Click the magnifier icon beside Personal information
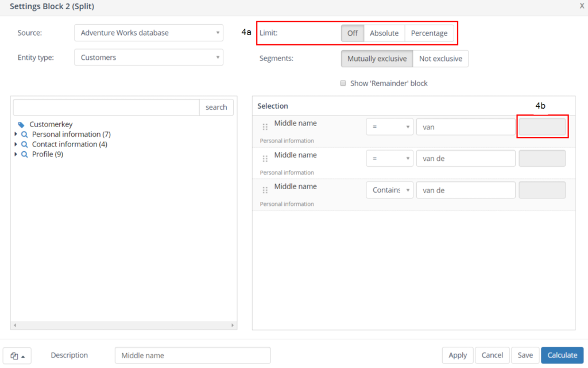 click(25, 135)
